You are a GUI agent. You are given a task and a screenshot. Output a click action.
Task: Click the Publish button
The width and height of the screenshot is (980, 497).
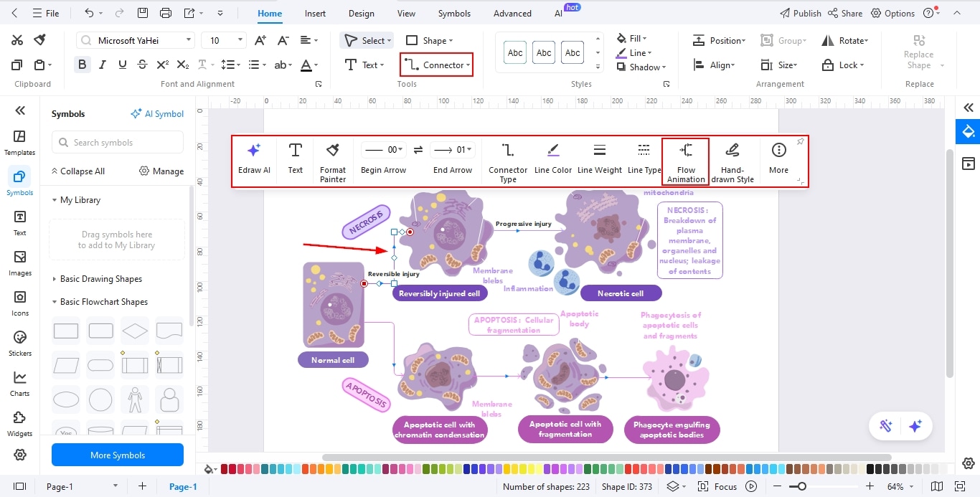coord(800,13)
